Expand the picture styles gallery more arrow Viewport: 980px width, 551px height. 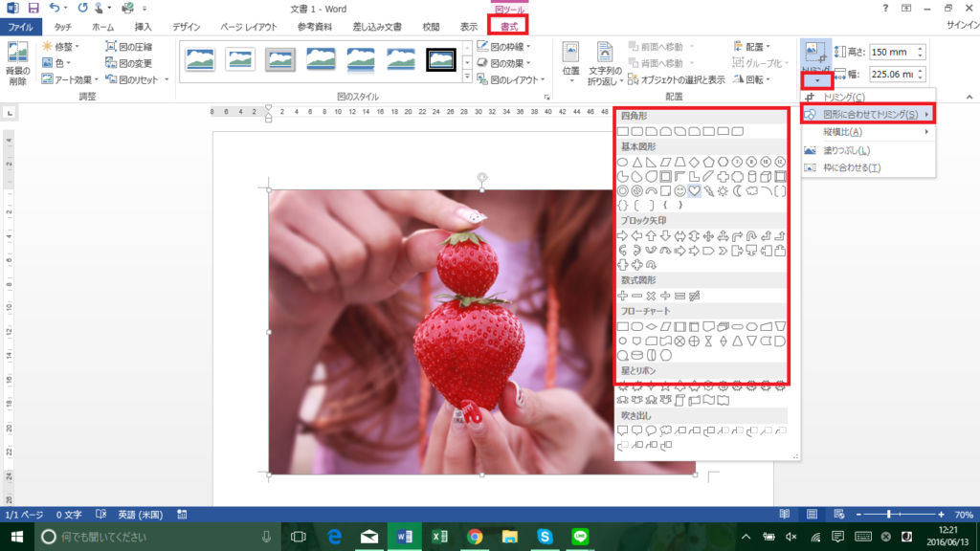(467, 77)
